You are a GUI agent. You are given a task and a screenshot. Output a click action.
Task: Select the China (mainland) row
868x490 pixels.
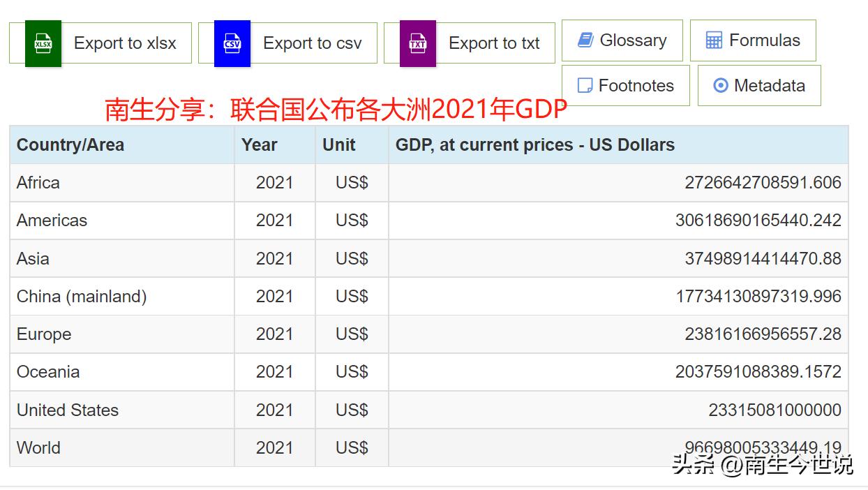pyautogui.click(x=82, y=296)
